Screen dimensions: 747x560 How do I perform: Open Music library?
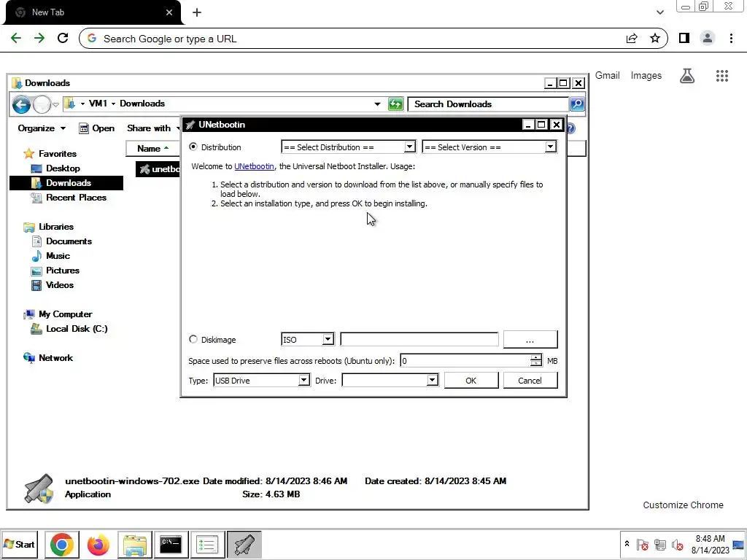50,256
